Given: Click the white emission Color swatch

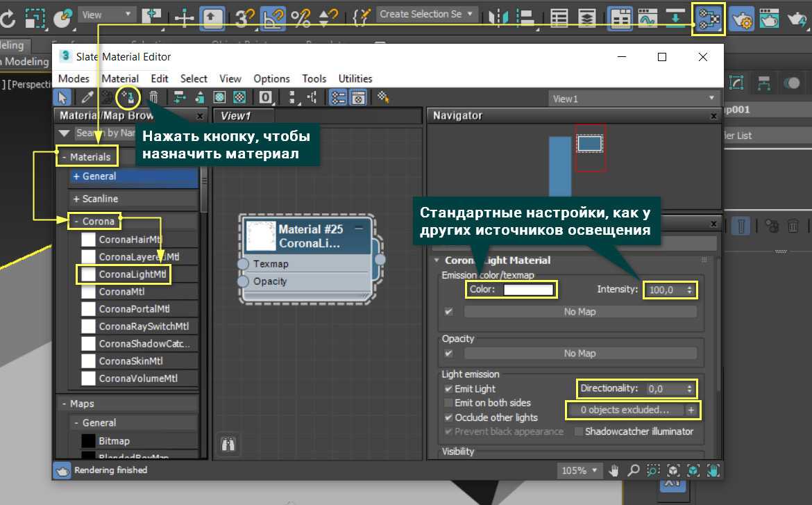Looking at the screenshot, I should (x=528, y=290).
